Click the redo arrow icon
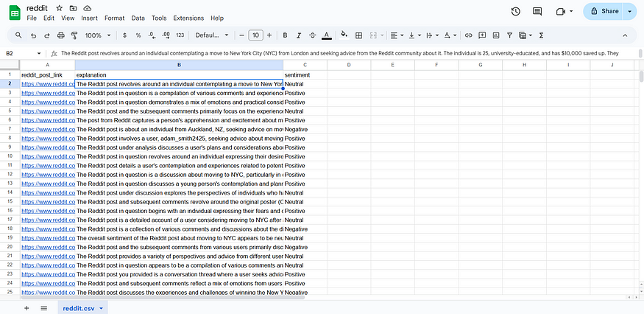Screen dimensions: 644x314 pos(47,35)
